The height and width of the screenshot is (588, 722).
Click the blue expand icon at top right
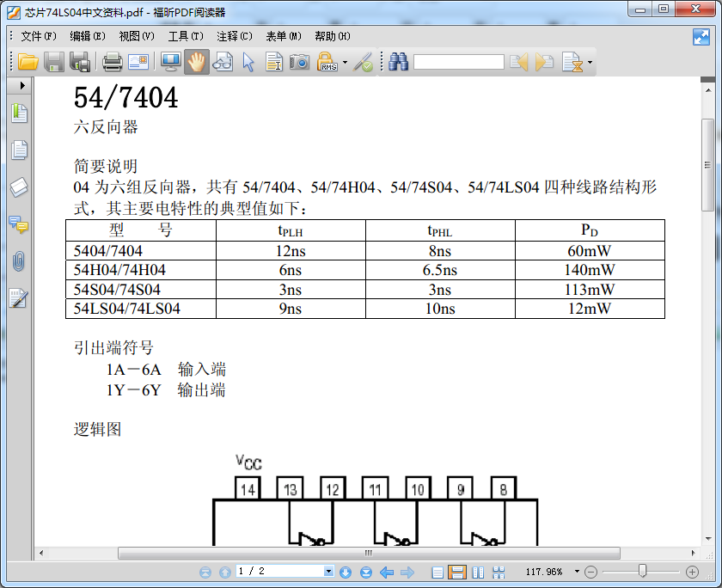(x=701, y=37)
